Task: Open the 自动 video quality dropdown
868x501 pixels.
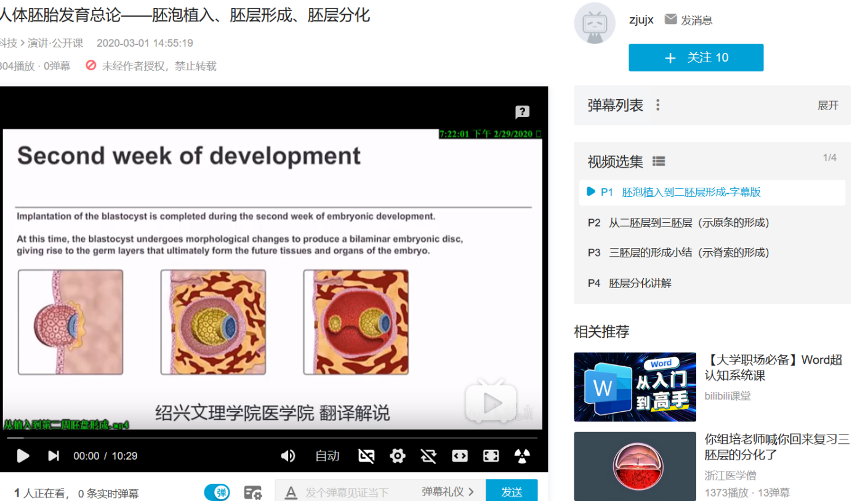Action: tap(327, 456)
